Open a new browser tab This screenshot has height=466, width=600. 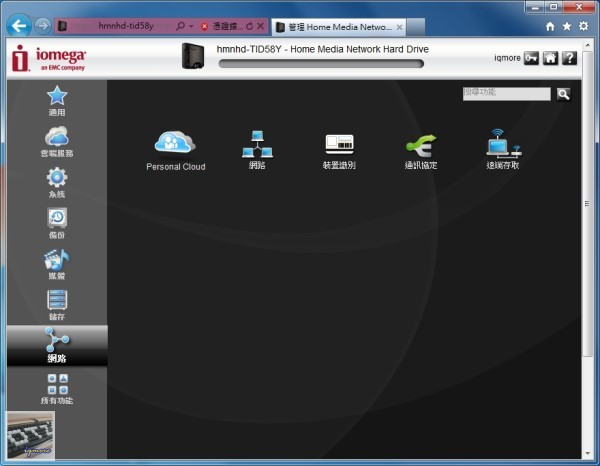(x=416, y=27)
